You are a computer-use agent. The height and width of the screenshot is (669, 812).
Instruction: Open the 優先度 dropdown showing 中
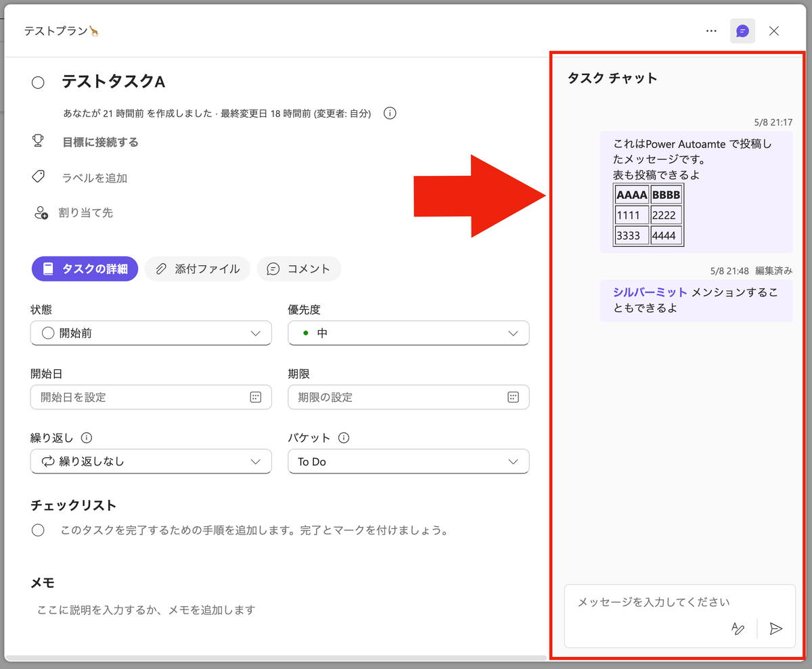click(x=409, y=333)
